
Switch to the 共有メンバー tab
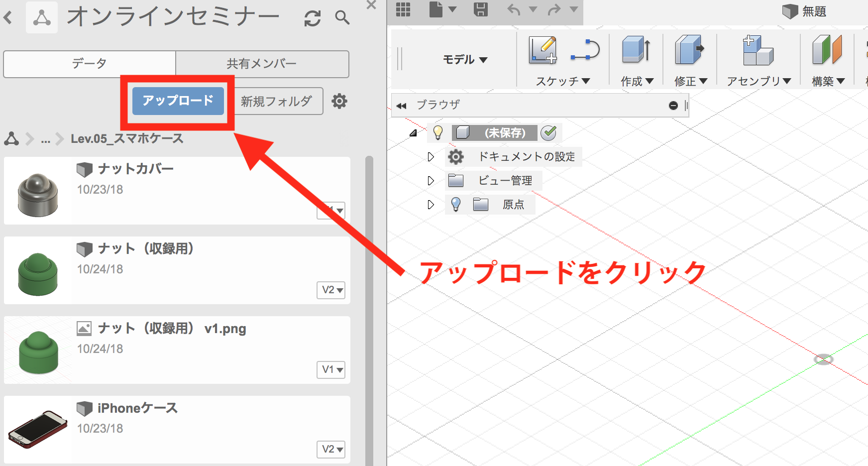[x=262, y=64]
